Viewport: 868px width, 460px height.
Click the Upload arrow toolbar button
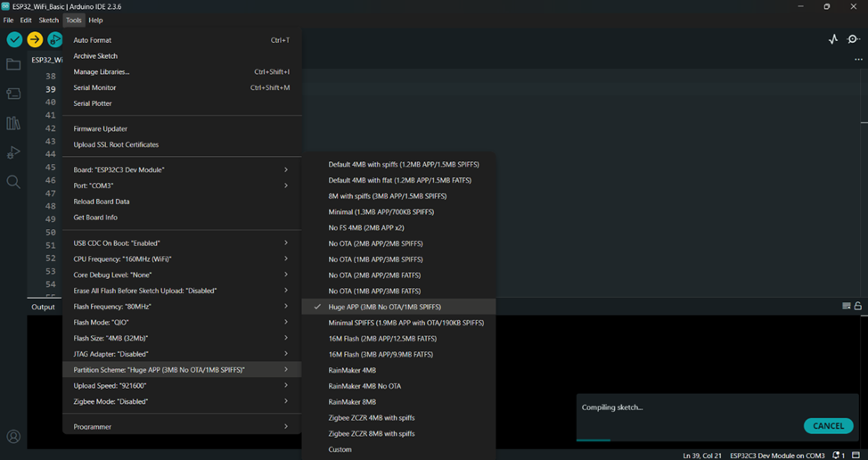(35, 39)
